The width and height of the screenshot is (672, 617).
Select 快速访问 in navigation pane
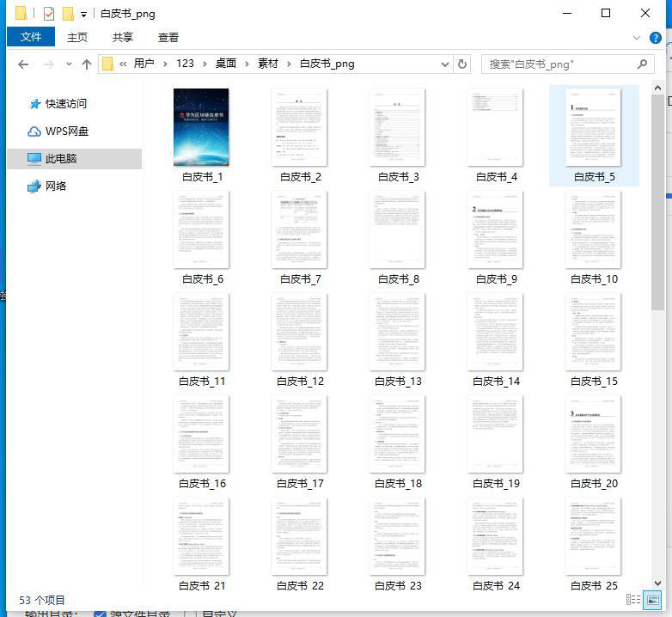coord(66,104)
